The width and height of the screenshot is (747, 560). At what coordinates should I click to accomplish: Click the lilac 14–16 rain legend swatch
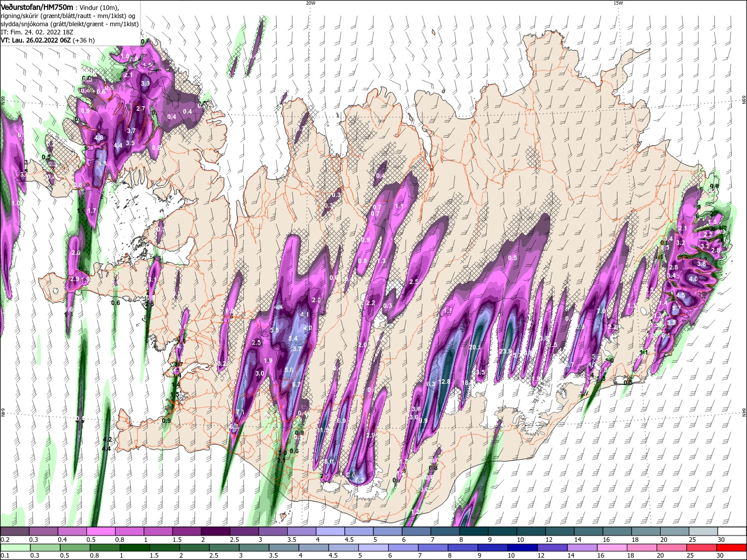tap(581, 548)
